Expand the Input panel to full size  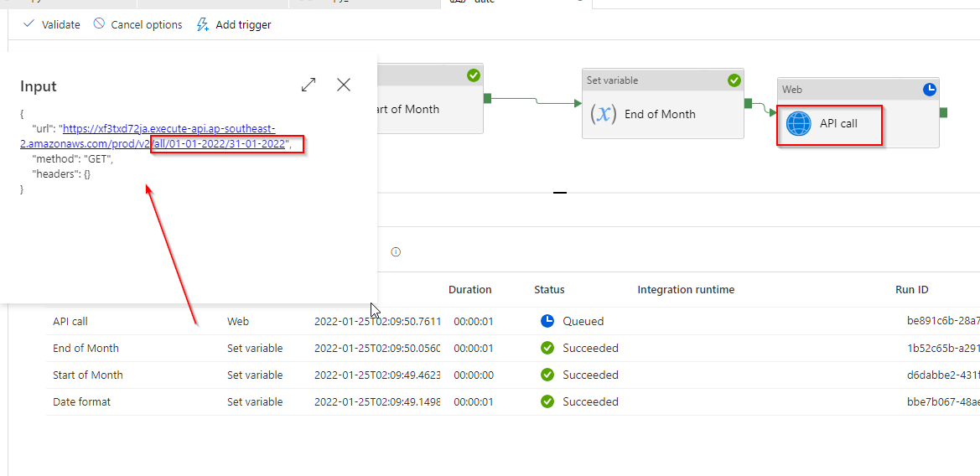coord(309,85)
